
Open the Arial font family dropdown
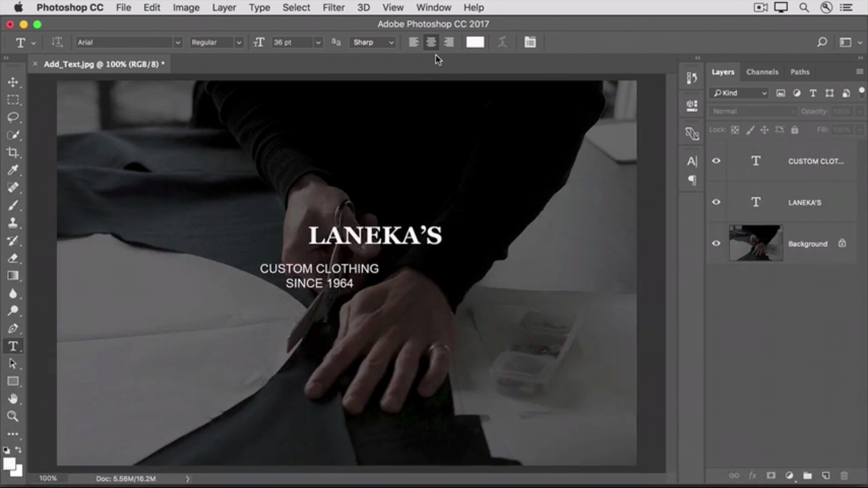[x=178, y=42]
